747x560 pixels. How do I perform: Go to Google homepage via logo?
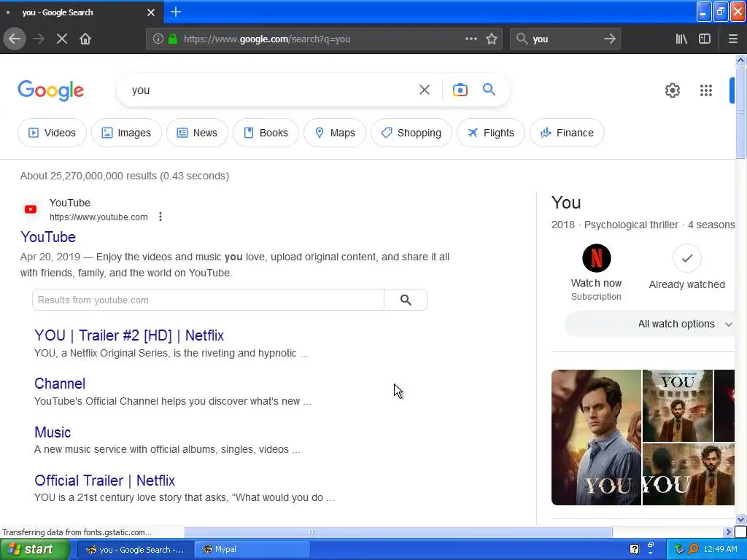tap(50, 90)
